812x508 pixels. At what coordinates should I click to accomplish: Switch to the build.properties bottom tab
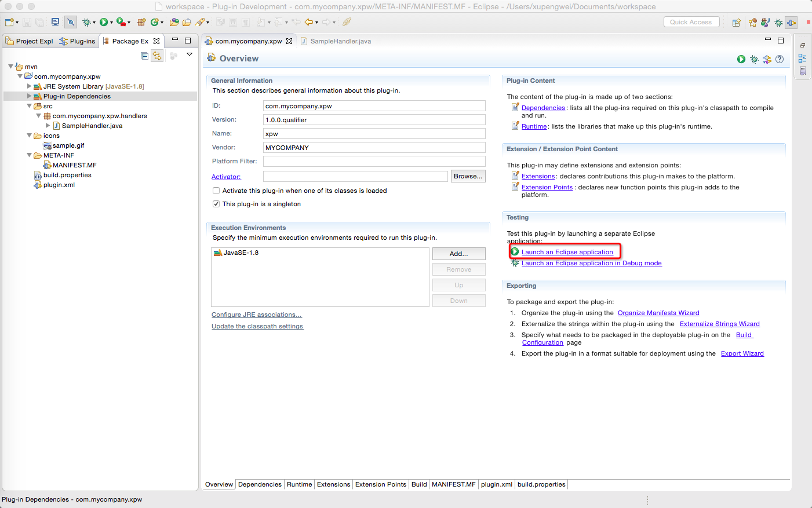point(541,485)
